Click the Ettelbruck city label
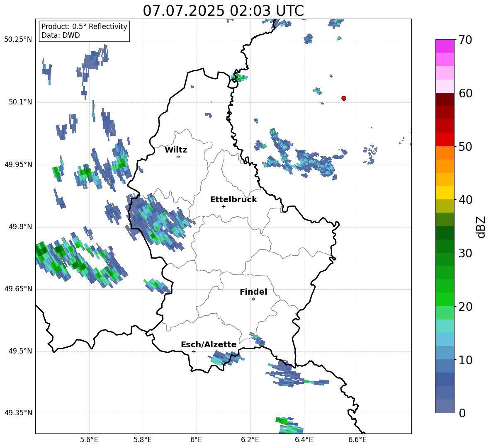Viewport: 491px width, 448px height. (x=233, y=200)
